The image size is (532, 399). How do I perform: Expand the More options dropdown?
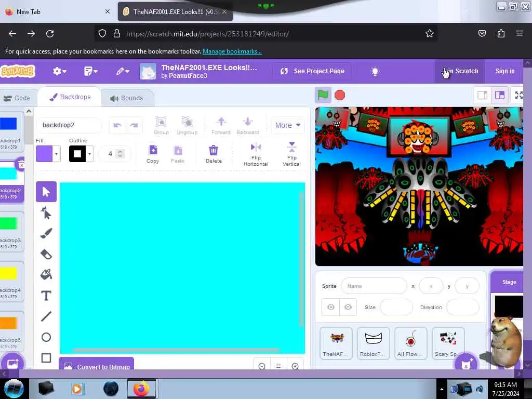pos(287,125)
